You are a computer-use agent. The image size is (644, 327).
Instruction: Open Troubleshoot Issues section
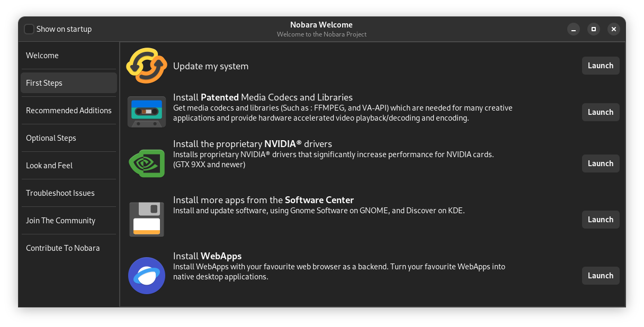click(x=69, y=193)
